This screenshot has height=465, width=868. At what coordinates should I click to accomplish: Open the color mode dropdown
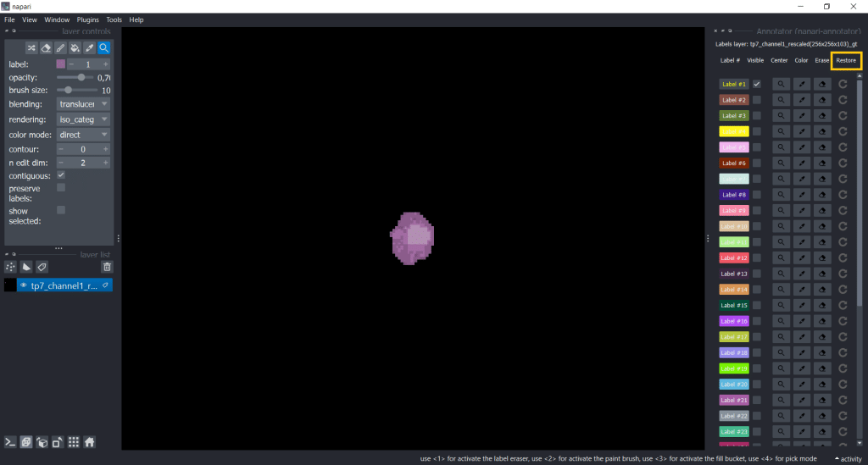84,135
